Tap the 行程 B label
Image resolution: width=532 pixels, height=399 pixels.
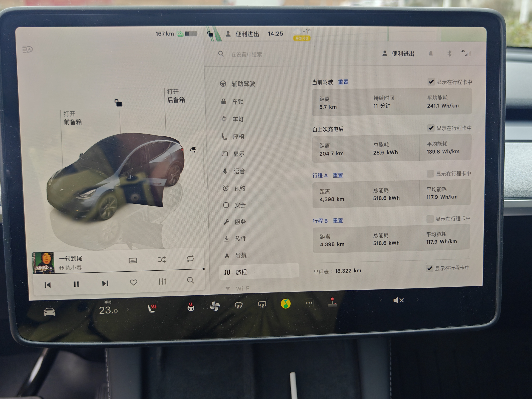click(x=320, y=221)
